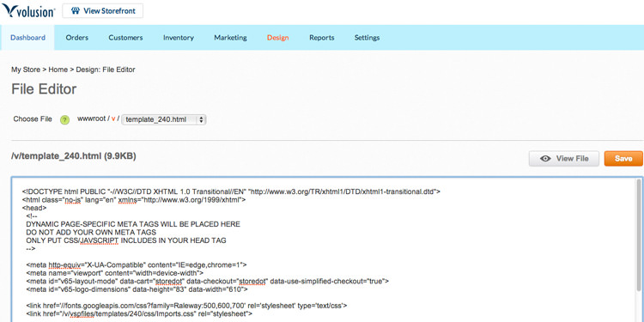Click the '/v/template_240.html (9.9KB)' heading
This screenshot has height=322, width=644.
(74, 156)
